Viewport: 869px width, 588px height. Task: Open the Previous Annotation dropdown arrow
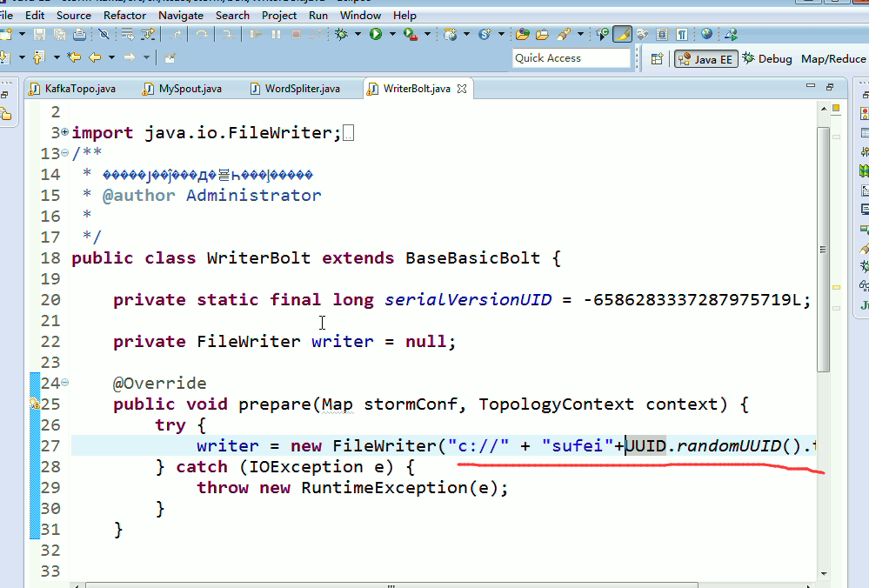click(x=57, y=57)
